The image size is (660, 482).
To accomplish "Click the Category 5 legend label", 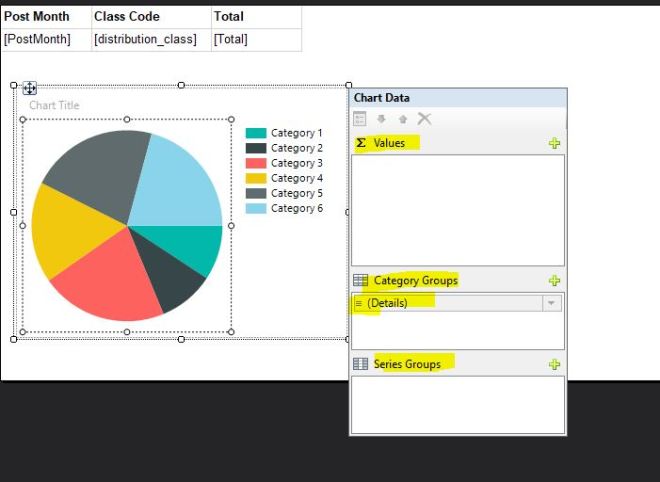I will pyautogui.click(x=297, y=193).
